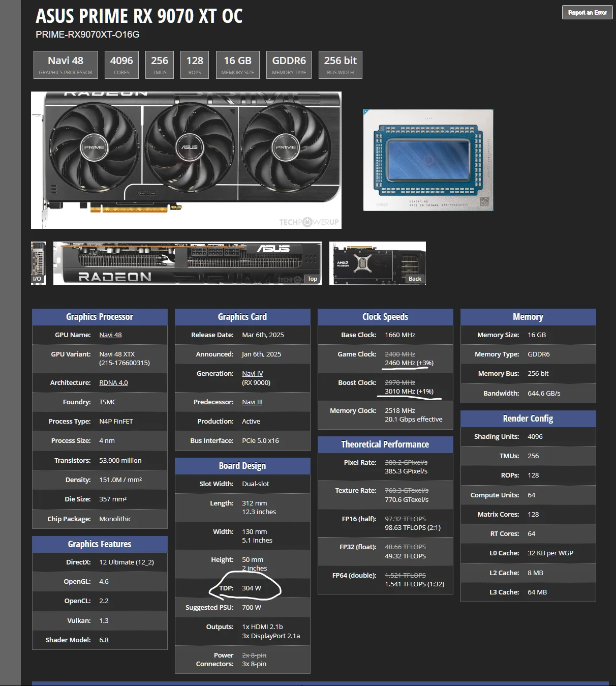This screenshot has width=616, height=686.
Task: Select the Slot Width value Dual-slot
Action: tap(256, 484)
